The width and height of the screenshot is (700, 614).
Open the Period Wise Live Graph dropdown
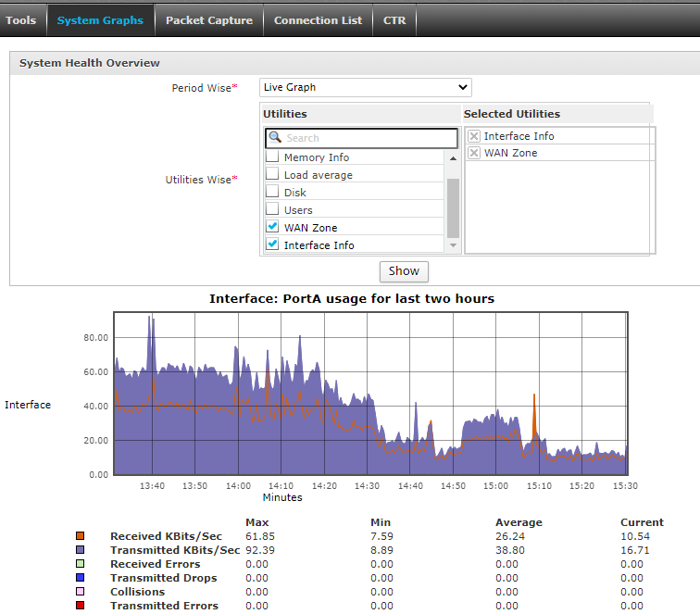coord(365,87)
